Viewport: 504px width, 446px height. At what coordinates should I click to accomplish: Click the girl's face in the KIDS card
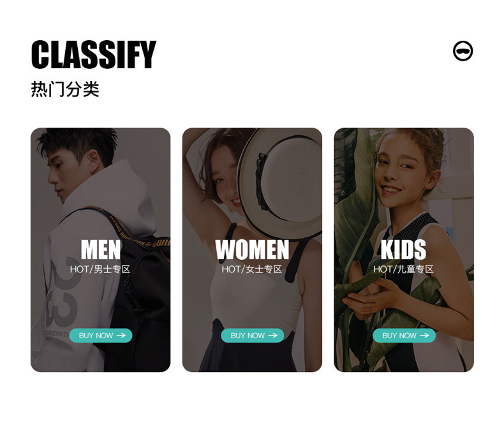coord(402,170)
